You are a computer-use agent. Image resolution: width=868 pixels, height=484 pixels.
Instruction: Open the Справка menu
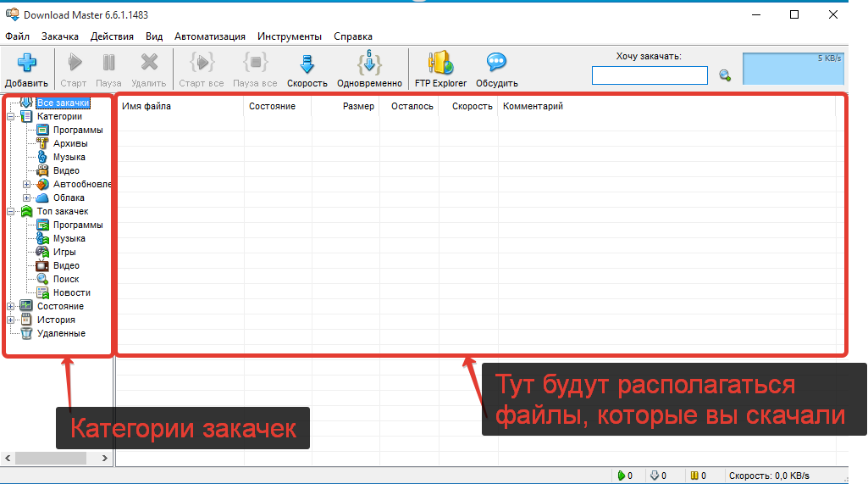point(352,36)
